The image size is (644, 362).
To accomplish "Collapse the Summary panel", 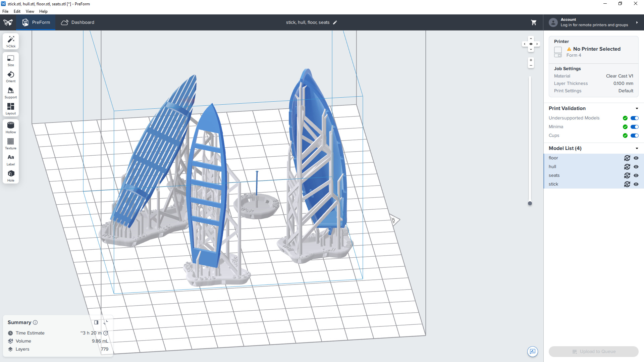I will tap(106, 322).
